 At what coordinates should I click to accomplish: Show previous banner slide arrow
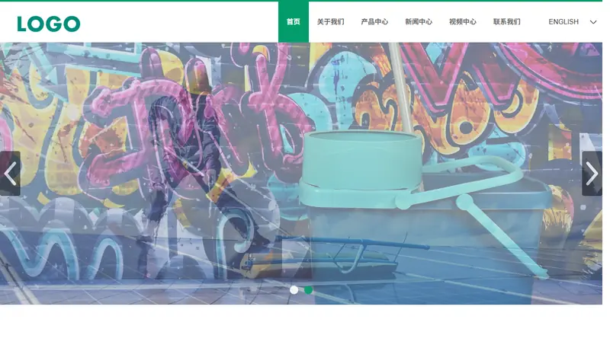pos(10,174)
